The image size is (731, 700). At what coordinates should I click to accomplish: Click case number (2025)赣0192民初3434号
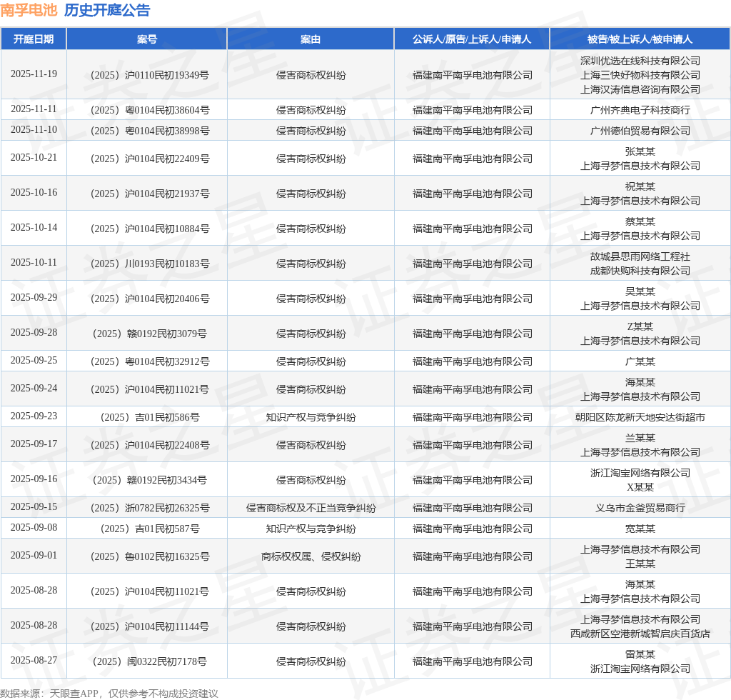pyautogui.click(x=150, y=480)
